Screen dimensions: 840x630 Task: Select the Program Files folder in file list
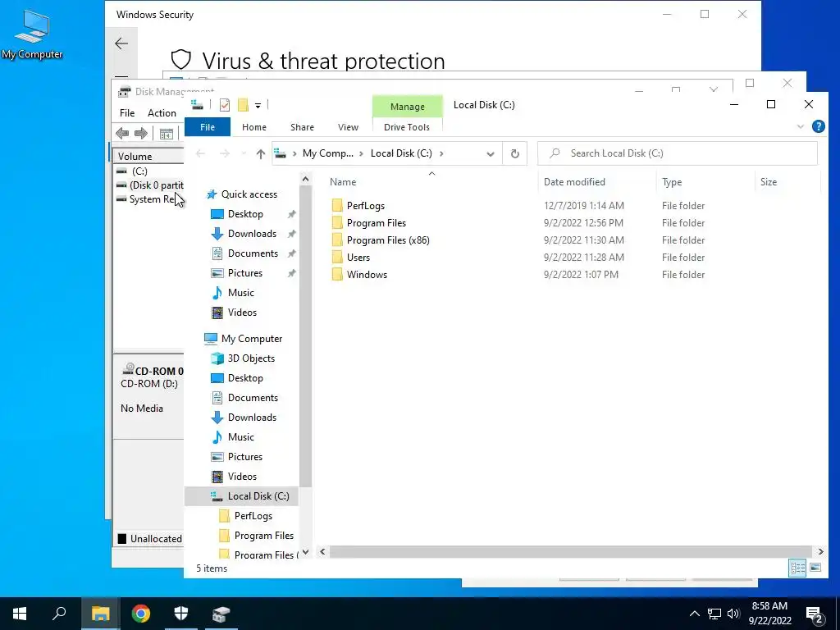(x=376, y=223)
